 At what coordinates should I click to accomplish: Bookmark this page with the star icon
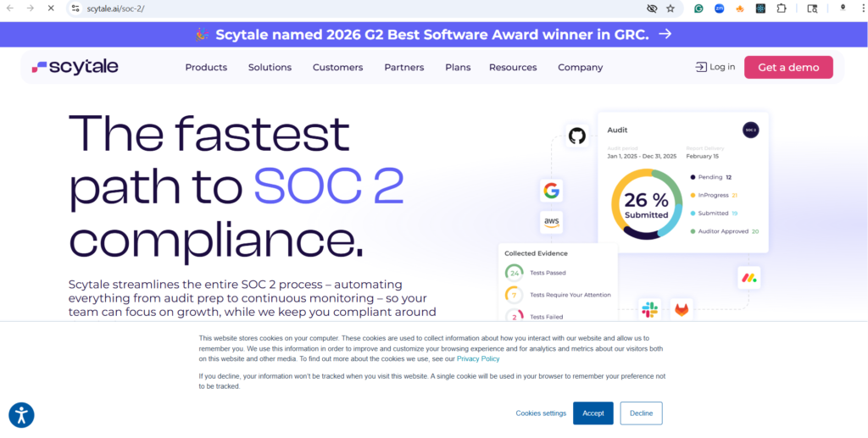pyautogui.click(x=670, y=8)
